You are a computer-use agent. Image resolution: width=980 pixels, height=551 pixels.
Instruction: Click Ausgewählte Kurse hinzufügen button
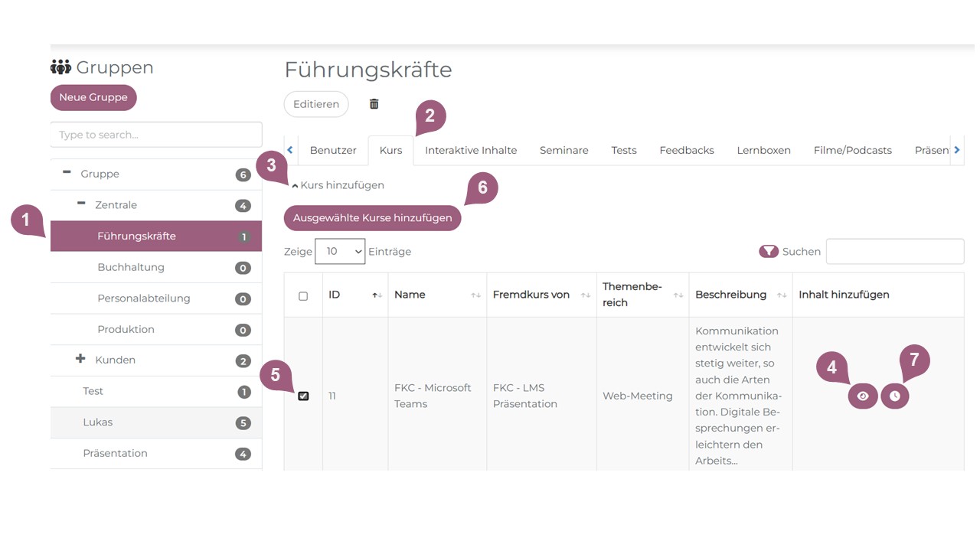372,218
